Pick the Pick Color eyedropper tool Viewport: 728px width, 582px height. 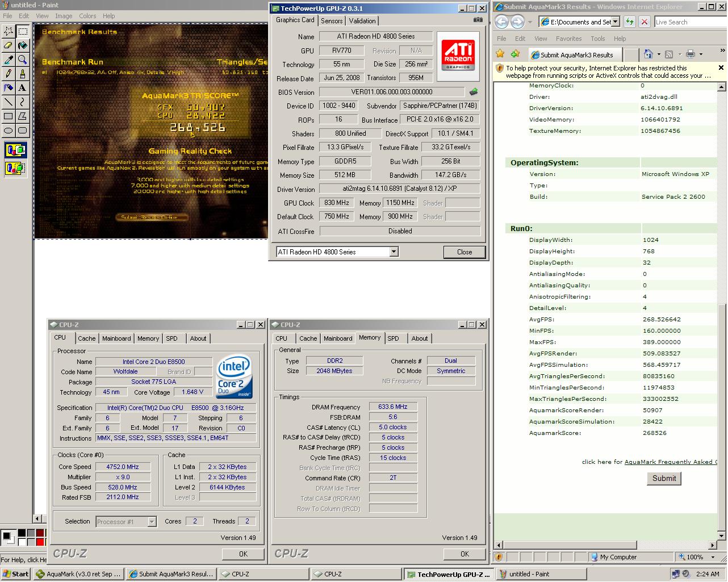tap(9, 60)
